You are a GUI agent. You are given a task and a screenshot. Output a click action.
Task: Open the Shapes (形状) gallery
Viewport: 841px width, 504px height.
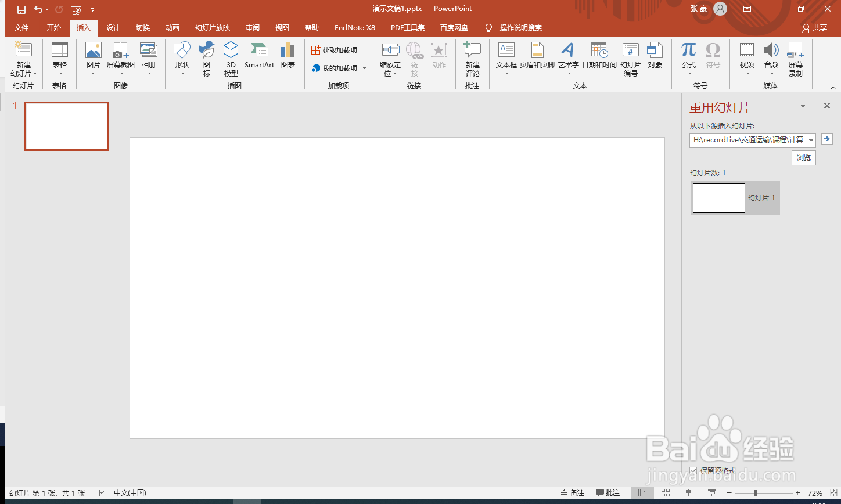pyautogui.click(x=182, y=50)
